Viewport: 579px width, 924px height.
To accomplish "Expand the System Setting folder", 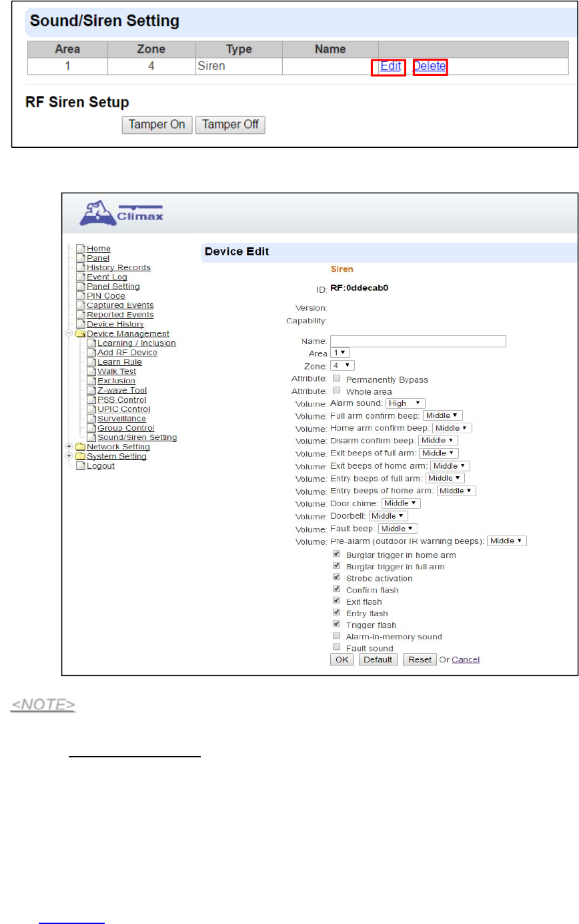I will click(x=69, y=456).
